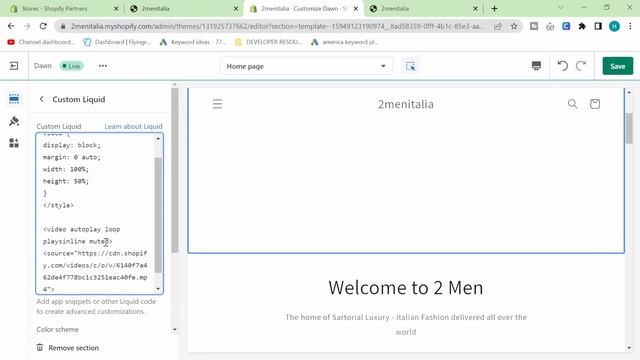This screenshot has height=360, width=640.
Task: Share this page from address bar
Action: (498, 26)
